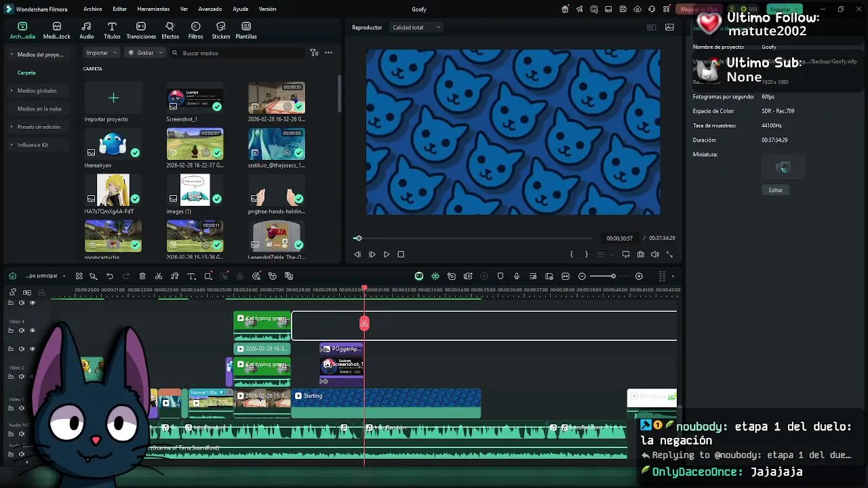Viewport: 868px width, 488px height.
Task: Open the Títulos tab
Action: pos(112,30)
